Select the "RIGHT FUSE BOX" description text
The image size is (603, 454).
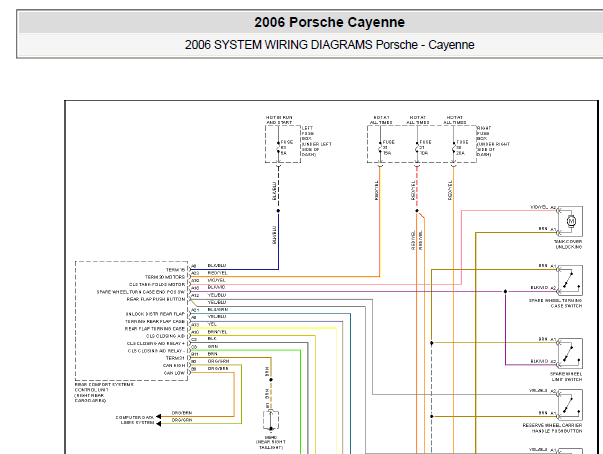pos(493,141)
